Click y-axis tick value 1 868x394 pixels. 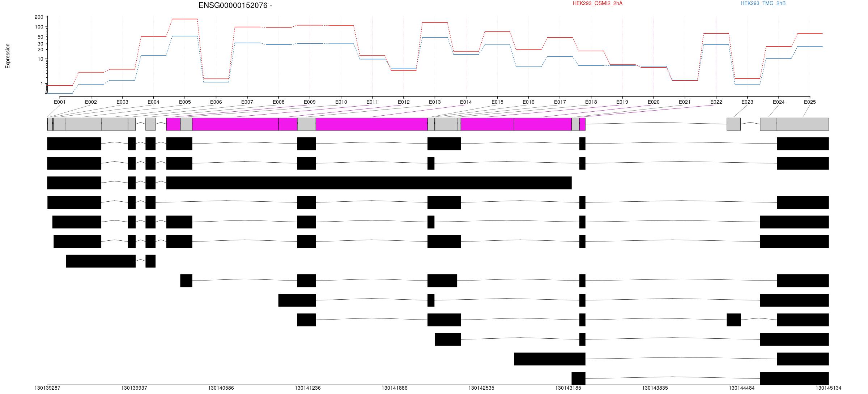click(x=42, y=83)
